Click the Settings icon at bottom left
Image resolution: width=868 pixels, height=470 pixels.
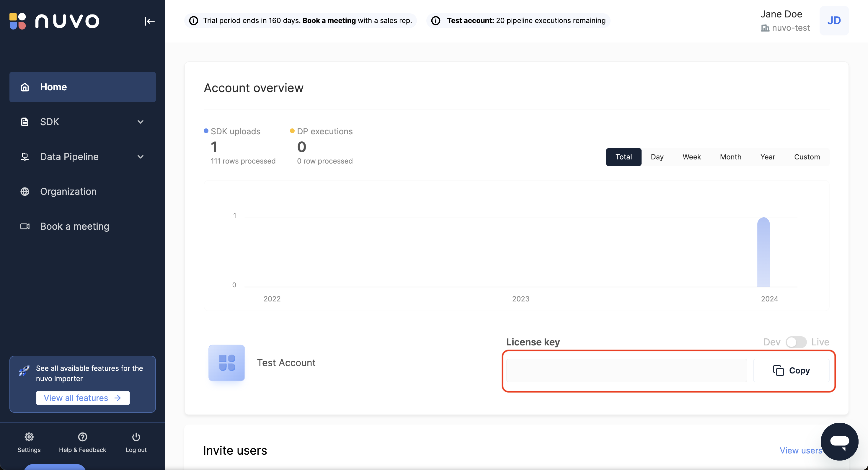click(30, 437)
